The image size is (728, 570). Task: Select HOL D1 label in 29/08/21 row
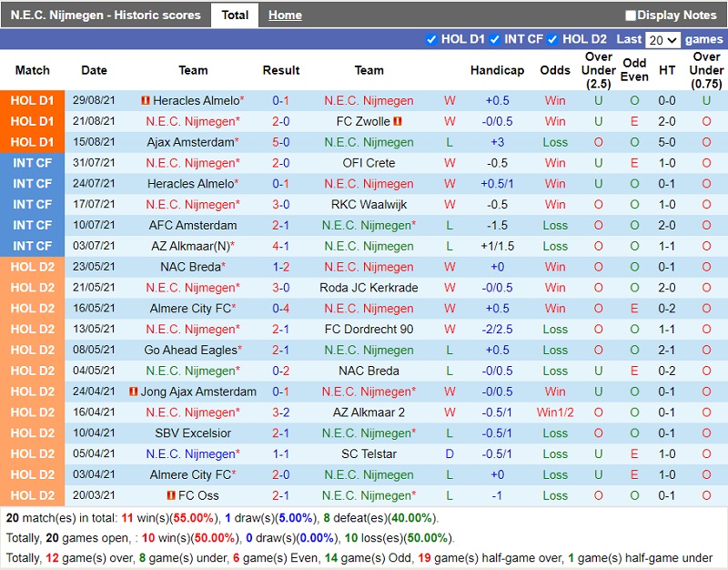pos(32,100)
